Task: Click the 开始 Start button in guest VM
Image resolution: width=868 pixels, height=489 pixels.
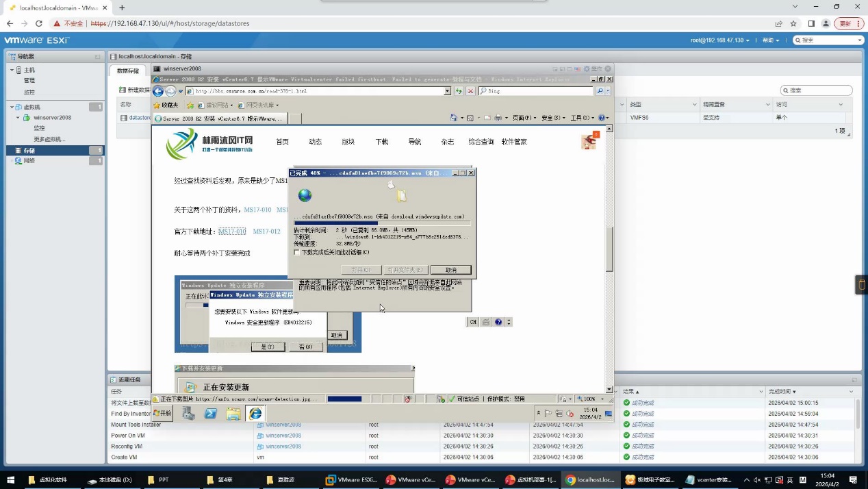Action: tap(163, 413)
